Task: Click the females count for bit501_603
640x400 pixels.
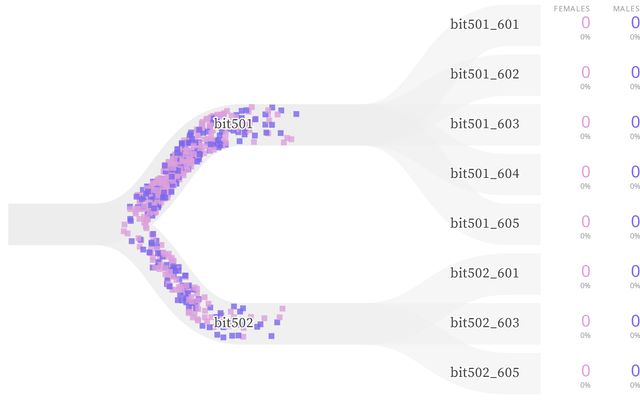Action: click(585, 122)
